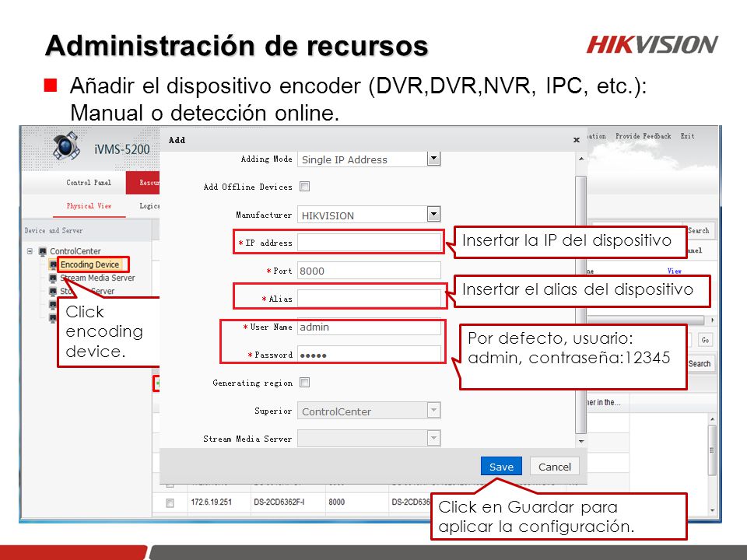Click the Go button
747x560 pixels.
coord(705,340)
